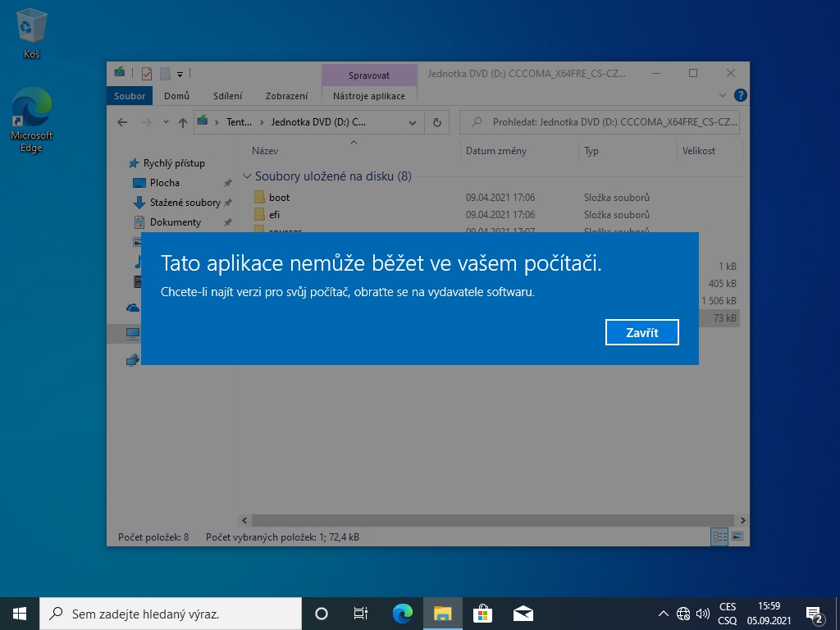
Task: Open the Zobrazení ribbon tab
Action: (286, 96)
